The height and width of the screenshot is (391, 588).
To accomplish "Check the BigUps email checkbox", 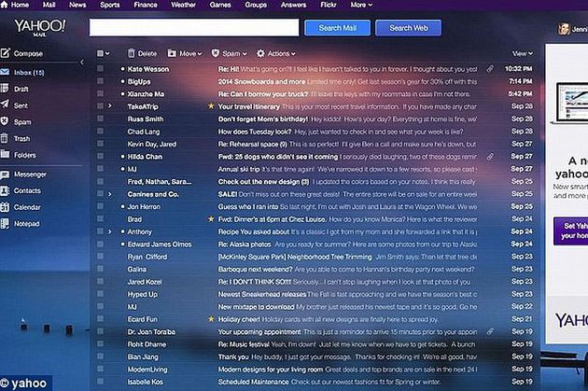I will [100, 81].
